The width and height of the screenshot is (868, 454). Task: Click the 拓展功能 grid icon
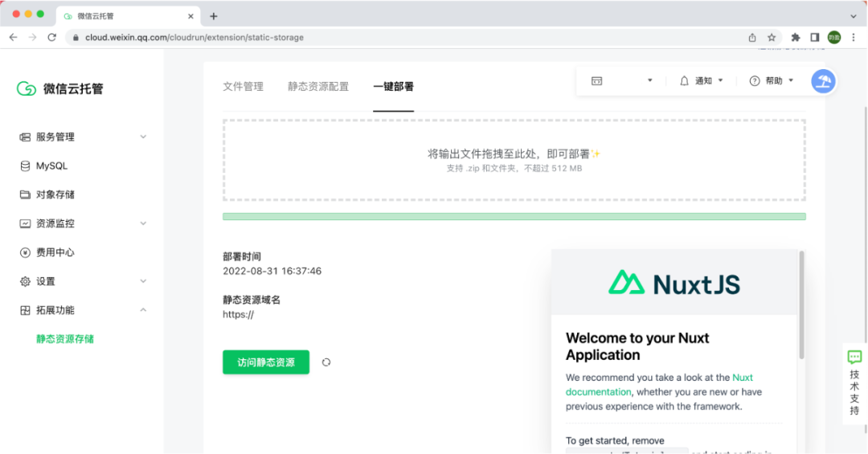pos(25,310)
